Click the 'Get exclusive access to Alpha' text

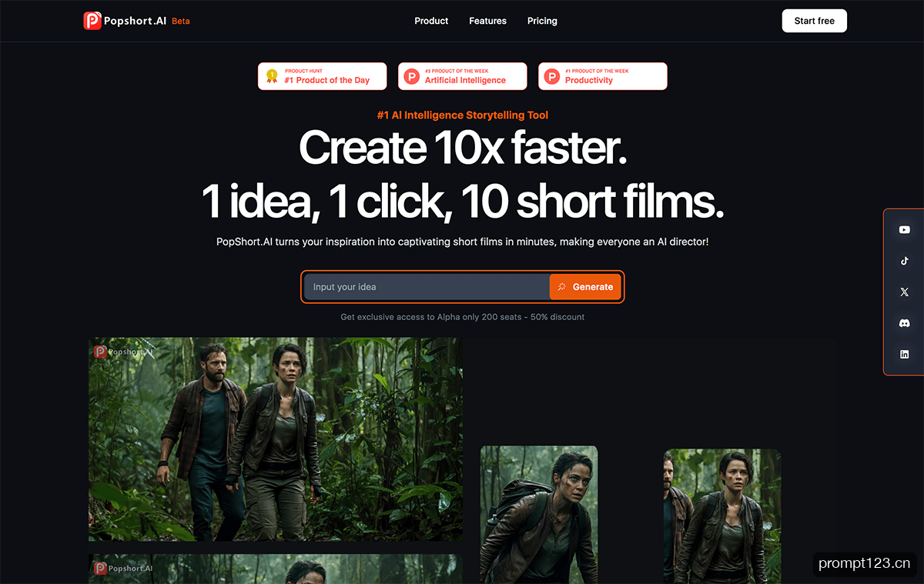pos(463,317)
